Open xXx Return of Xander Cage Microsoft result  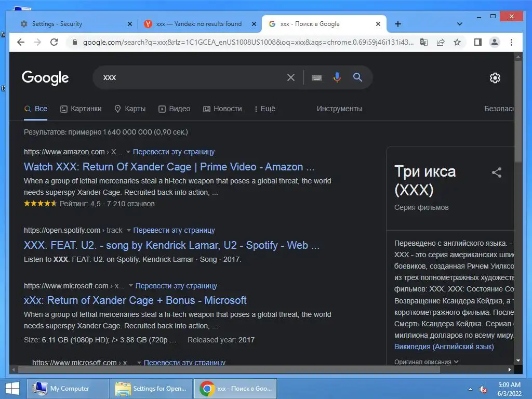[135, 300]
